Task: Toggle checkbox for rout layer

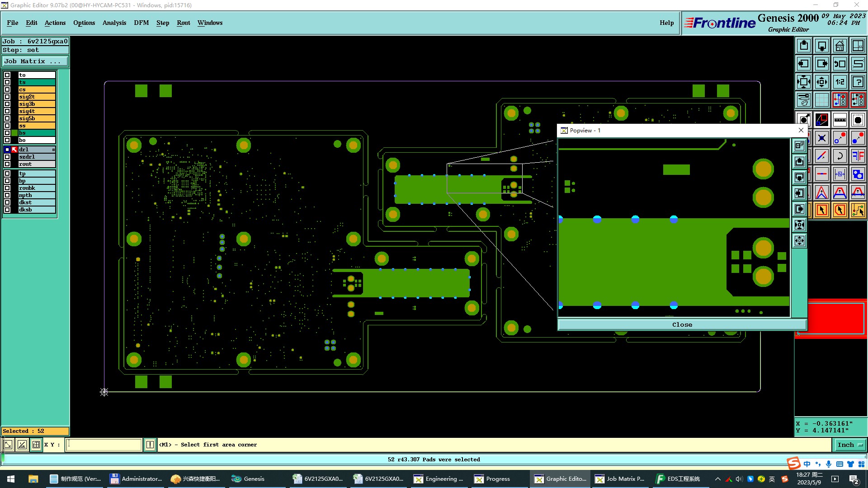Action: click(7, 164)
